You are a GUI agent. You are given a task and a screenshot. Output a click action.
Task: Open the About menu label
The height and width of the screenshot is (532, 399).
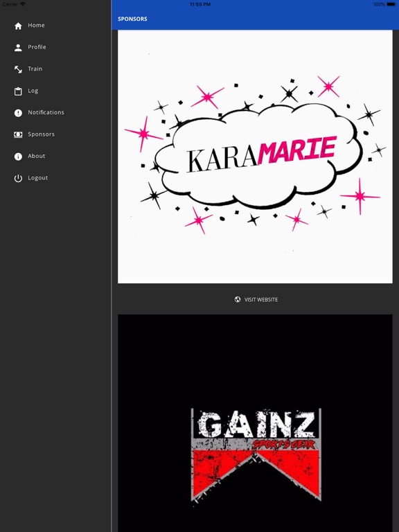tap(36, 156)
